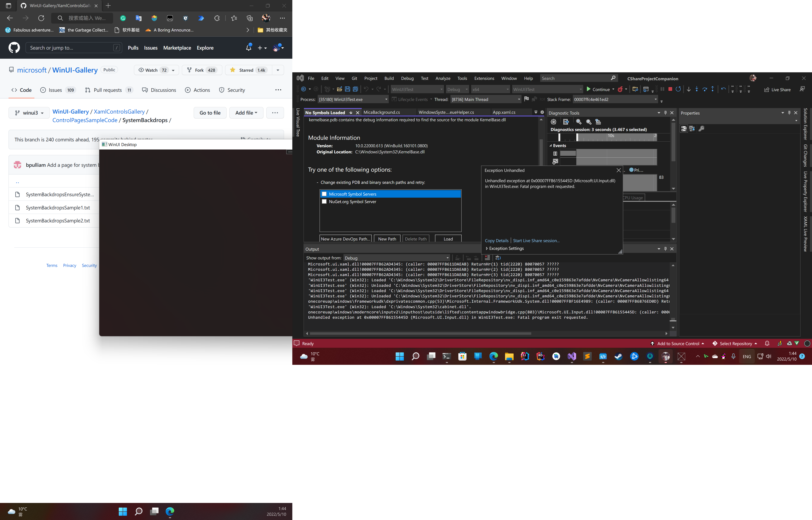Toggle Categorized view in Properties panel

click(684, 129)
